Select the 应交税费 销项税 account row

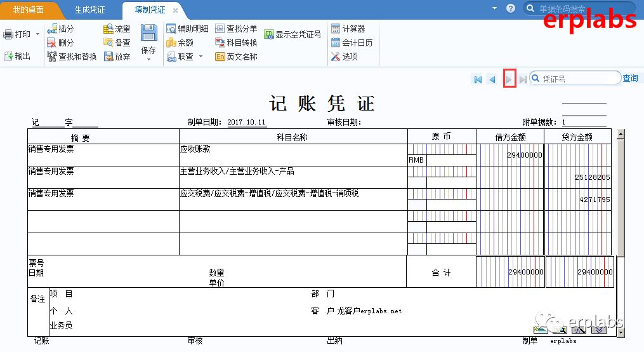coord(293,199)
